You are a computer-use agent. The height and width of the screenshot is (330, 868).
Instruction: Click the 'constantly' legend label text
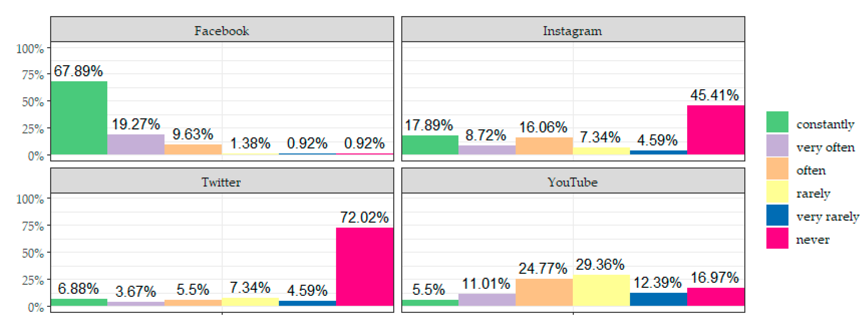click(x=825, y=124)
